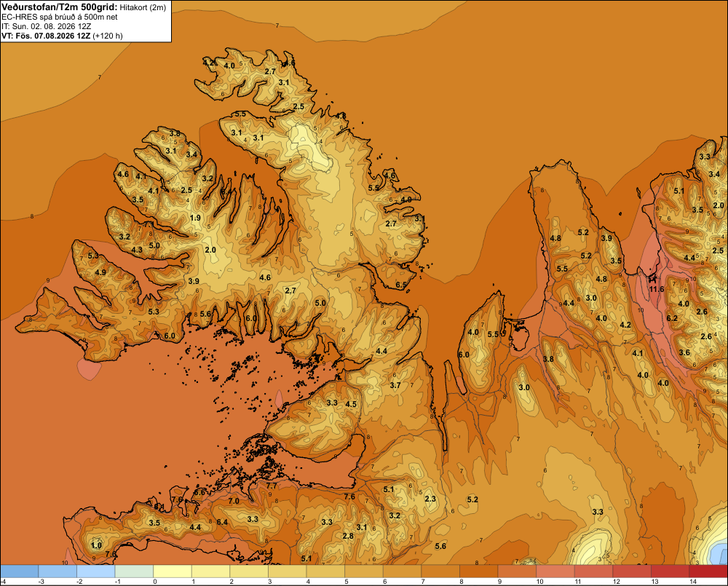Click the dark red 13–14 legend swatch
The width and height of the screenshot is (728, 586).
[670, 571]
